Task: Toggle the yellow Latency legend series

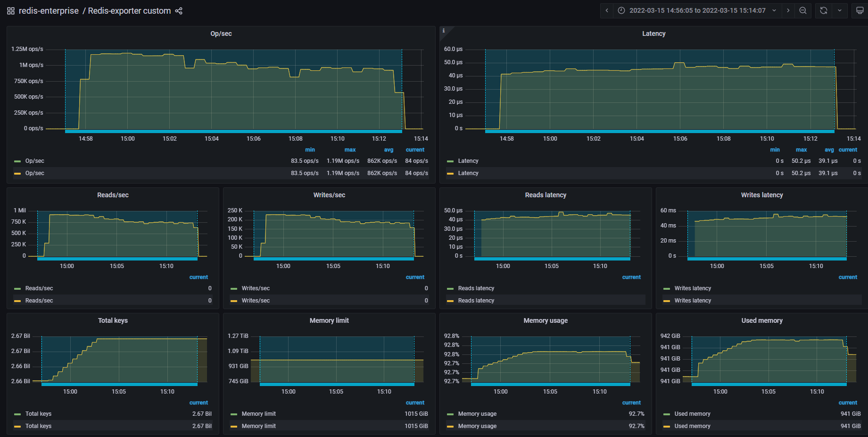Action: coord(468,173)
